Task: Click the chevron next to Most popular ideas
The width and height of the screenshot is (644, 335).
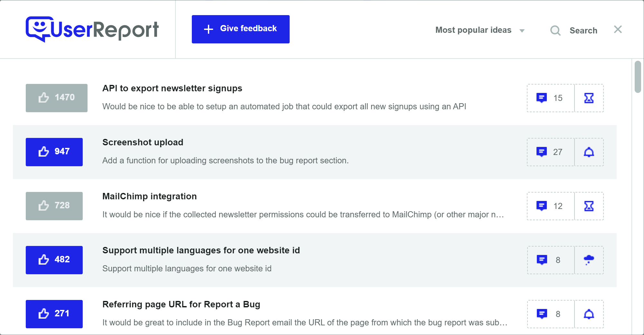Action: 522,31
